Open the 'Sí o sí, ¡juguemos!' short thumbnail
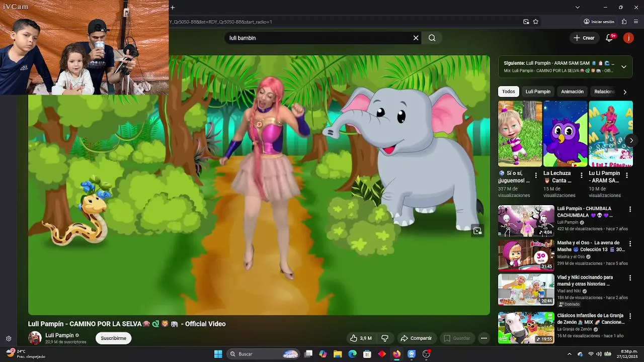The width and height of the screenshot is (644, 362). (x=520, y=133)
